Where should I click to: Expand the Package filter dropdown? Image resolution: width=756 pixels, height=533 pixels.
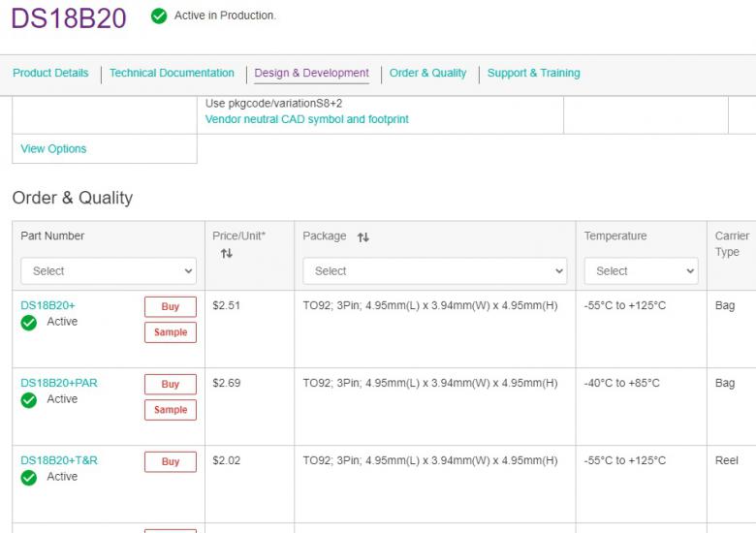point(433,271)
